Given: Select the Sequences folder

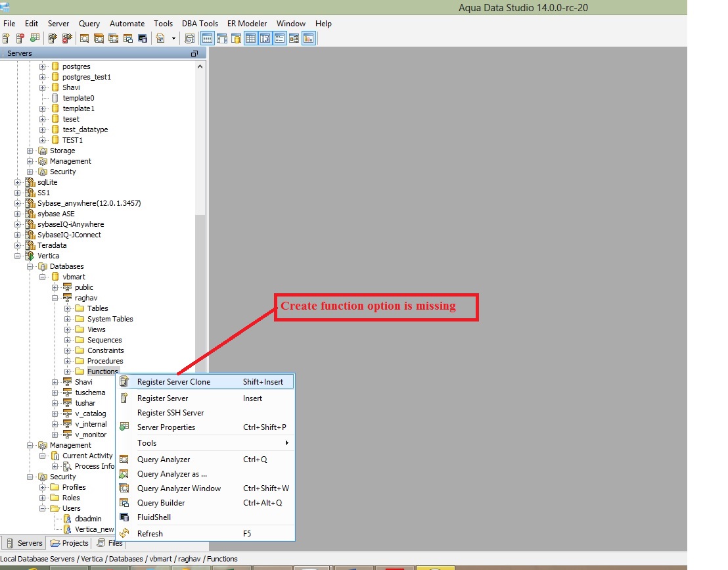Looking at the screenshot, I should pos(104,340).
